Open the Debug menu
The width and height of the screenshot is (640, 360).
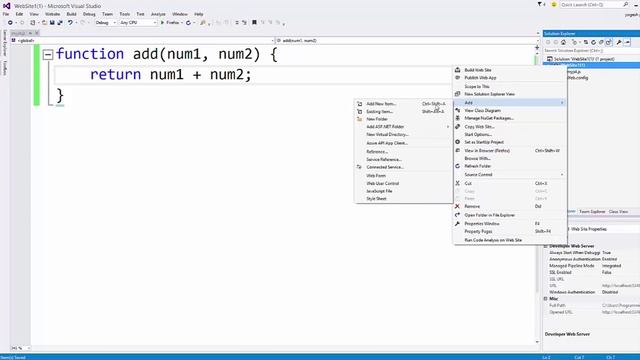89,14
